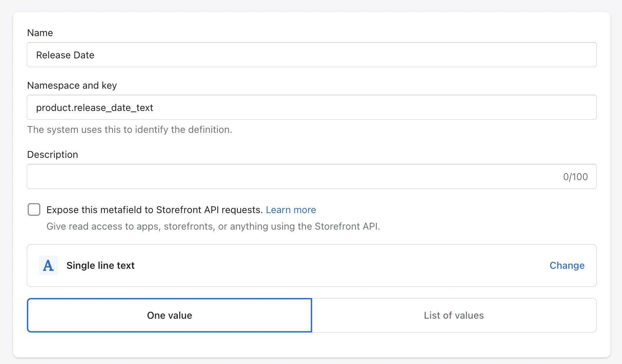The image size is (622, 364).
Task: Click the system identifier help text
Action: click(129, 130)
